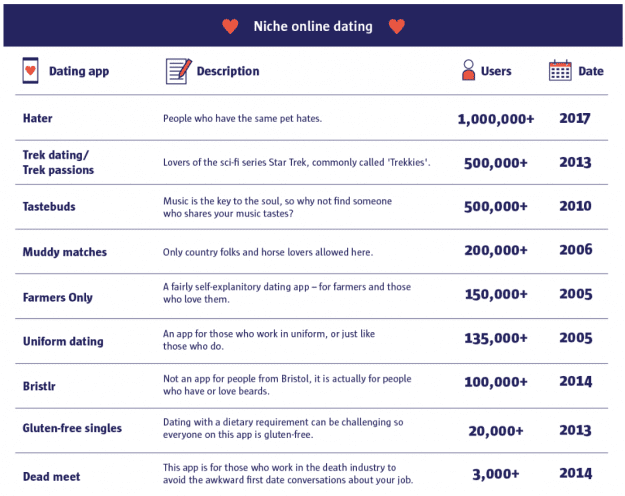Click the Date column header text
This screenshot has width=625, height=496.
(x=591, y=72)
